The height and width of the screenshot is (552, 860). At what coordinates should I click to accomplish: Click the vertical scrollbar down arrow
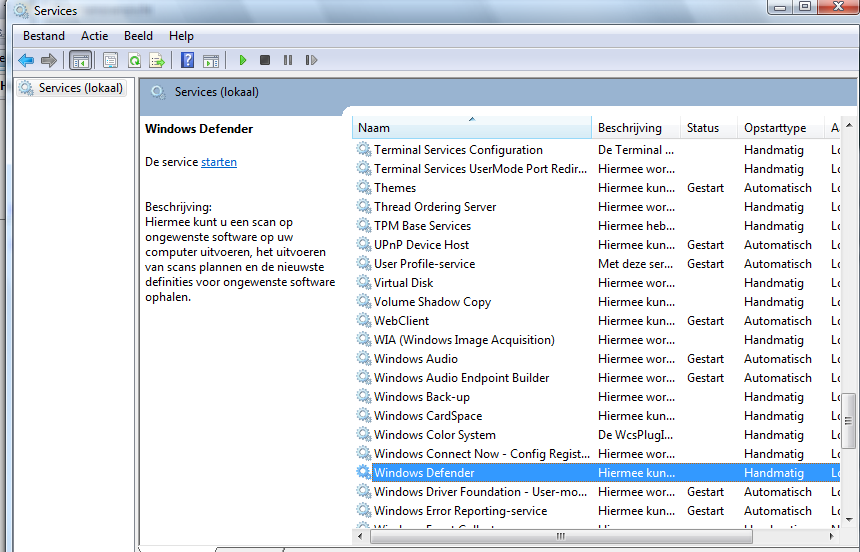tap(849, 519)
